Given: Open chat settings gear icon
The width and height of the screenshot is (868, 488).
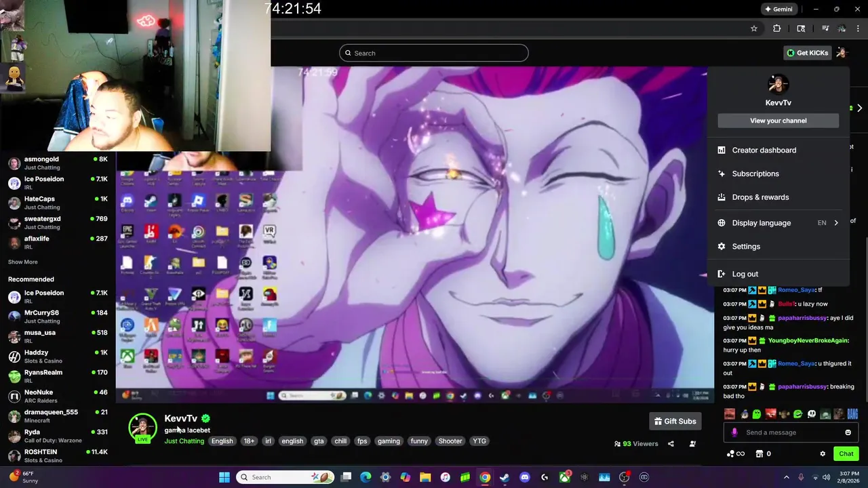Looking at the screenshot, I should click(x=823, y=454).
